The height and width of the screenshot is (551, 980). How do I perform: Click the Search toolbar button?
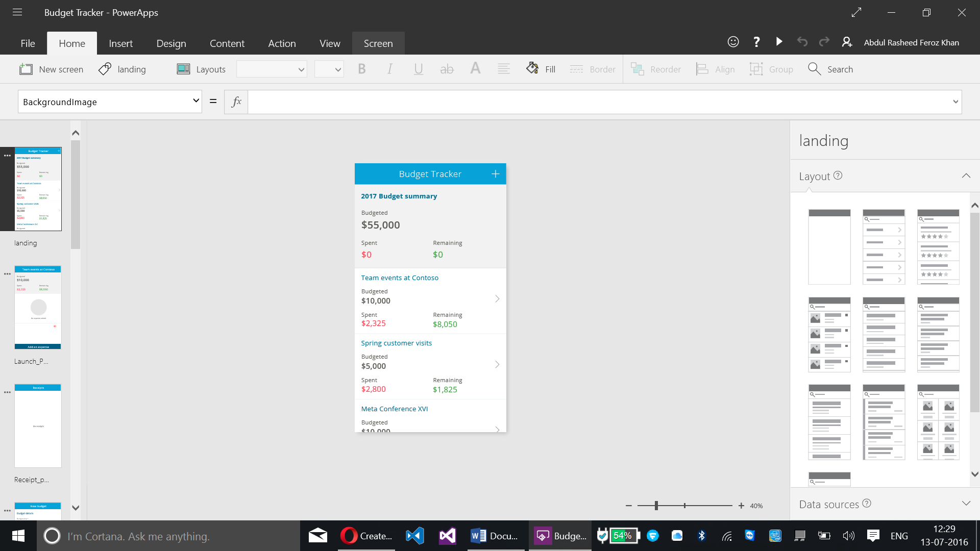[830, 69]
